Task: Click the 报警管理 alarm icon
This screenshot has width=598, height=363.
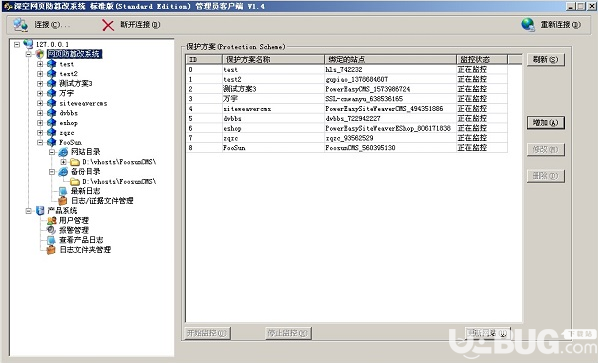Action: click(x=51, y=230)
